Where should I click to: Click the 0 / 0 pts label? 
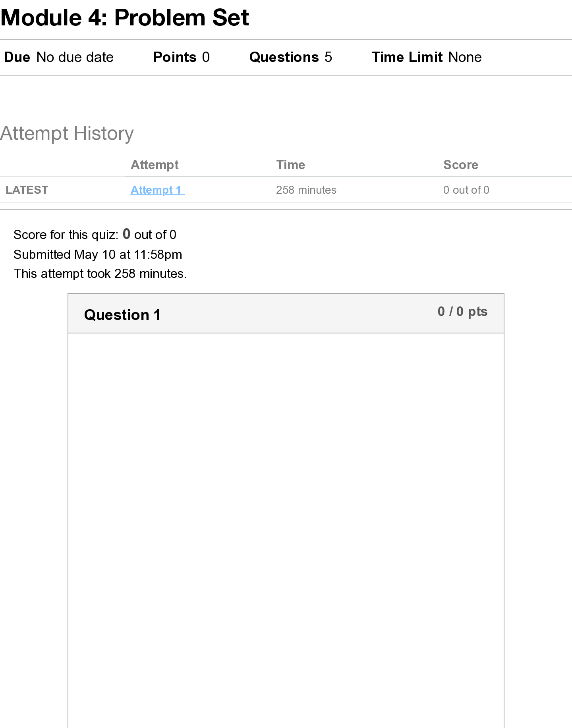click(462, 312)
